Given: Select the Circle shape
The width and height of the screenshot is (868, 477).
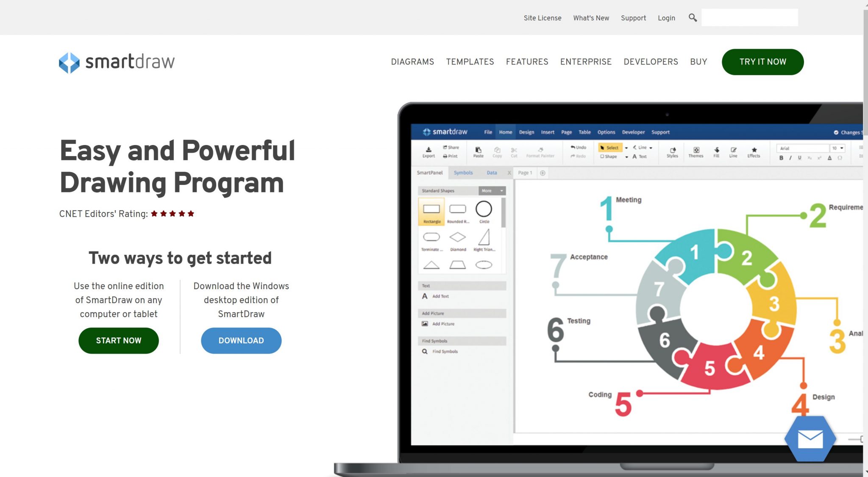Looking at the screenshot, I should (484, 212).
